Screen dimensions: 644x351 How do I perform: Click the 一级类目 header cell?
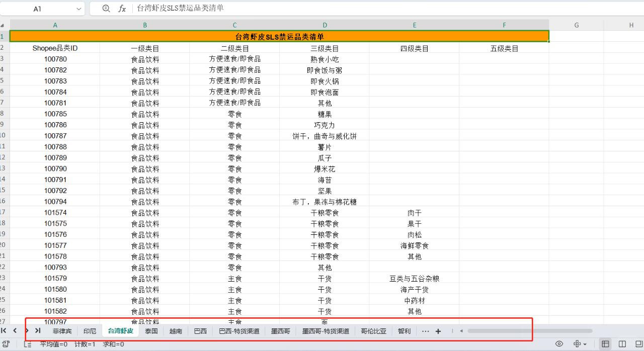(145, 48)
